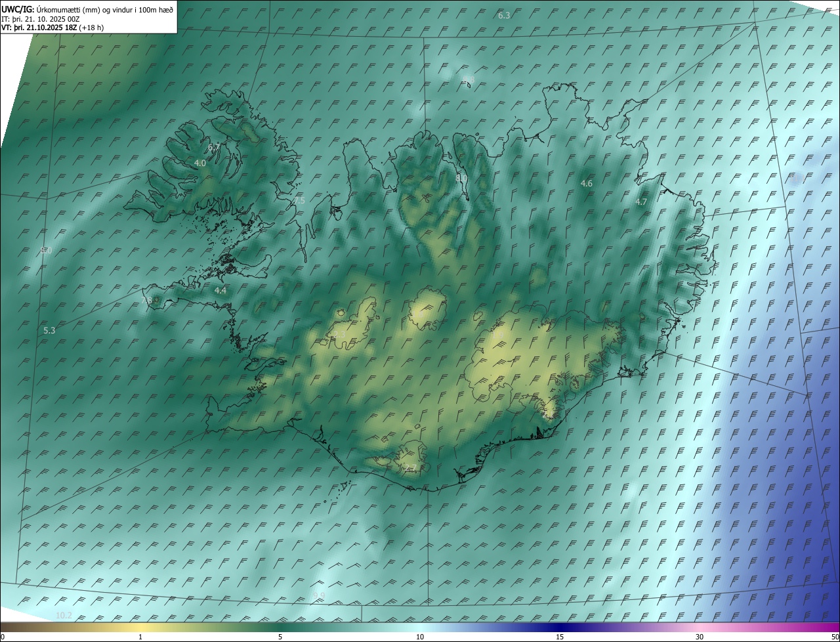Click the 7.8 value on the western peninsula tip
Image resolution: width=840 pixels, height=642 pixels.
(148, 300)
